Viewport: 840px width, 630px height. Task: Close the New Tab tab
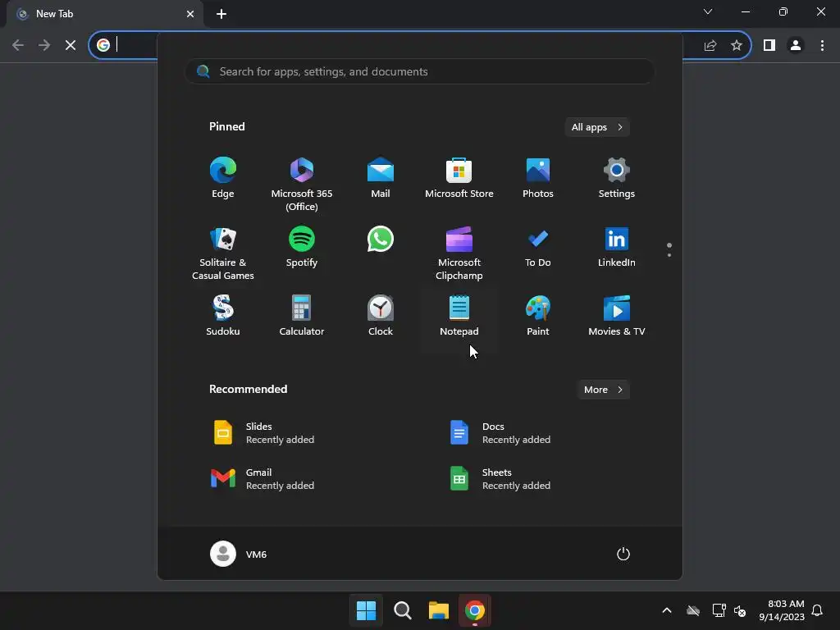click(x=190, y=14)
